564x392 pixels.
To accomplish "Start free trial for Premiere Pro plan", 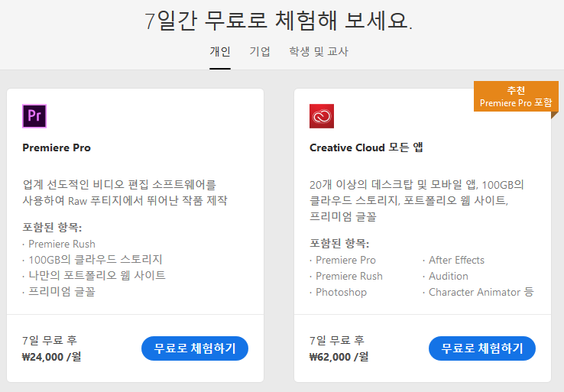I will (x=195, y=348).
